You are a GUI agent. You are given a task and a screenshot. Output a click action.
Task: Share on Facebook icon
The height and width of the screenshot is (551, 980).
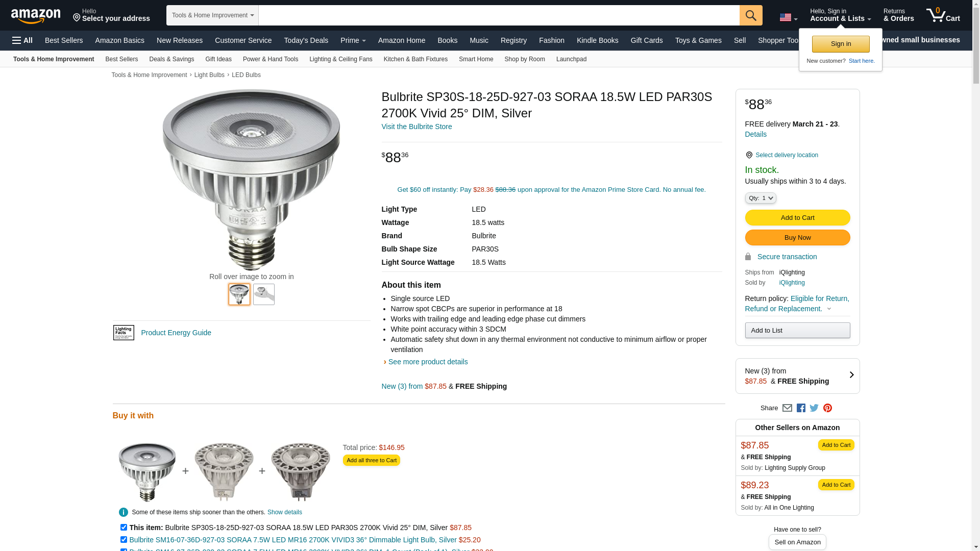click(x=801, y=408)
